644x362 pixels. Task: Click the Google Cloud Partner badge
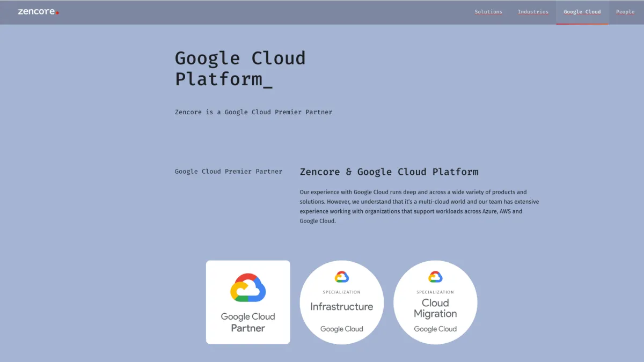click(x=248, y=302)
